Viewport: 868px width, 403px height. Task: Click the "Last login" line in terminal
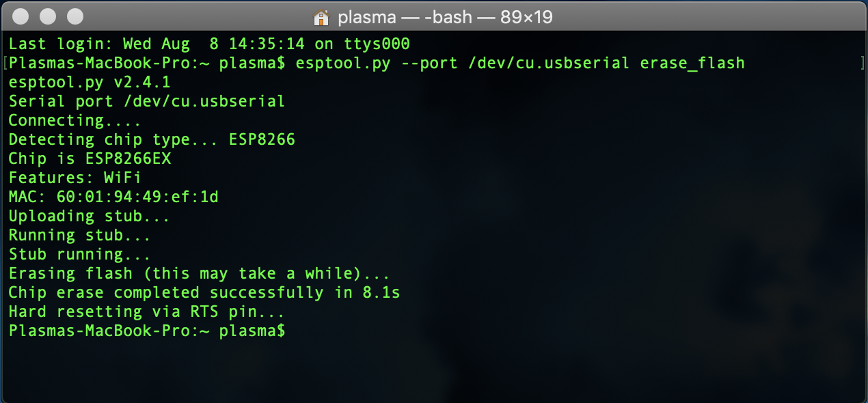208,44
